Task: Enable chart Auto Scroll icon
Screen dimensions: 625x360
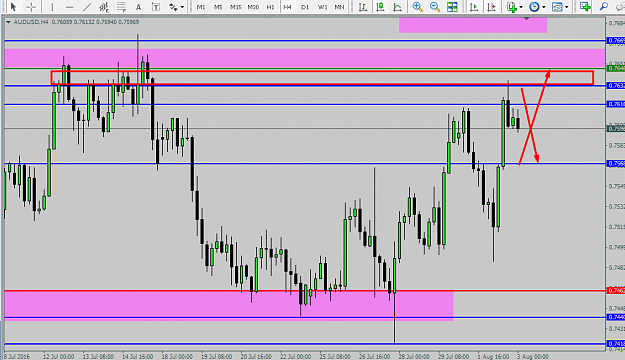Action: (x=474, y=7)
